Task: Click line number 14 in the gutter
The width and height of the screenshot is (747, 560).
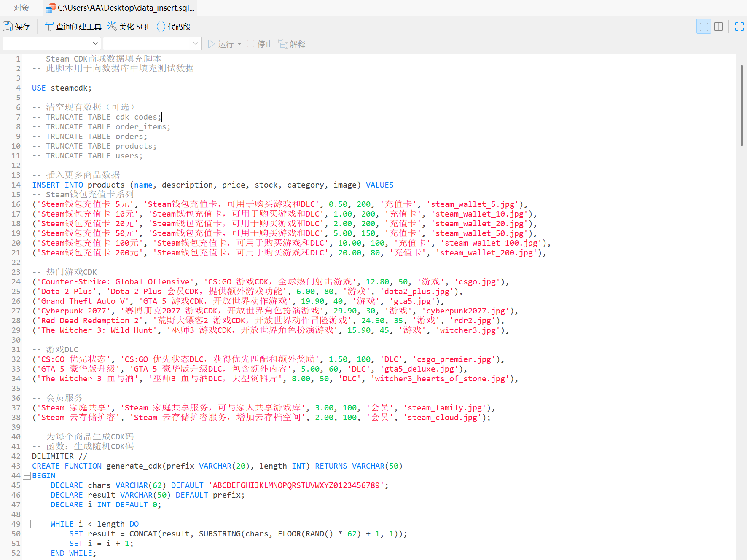Action: [16, 185]
